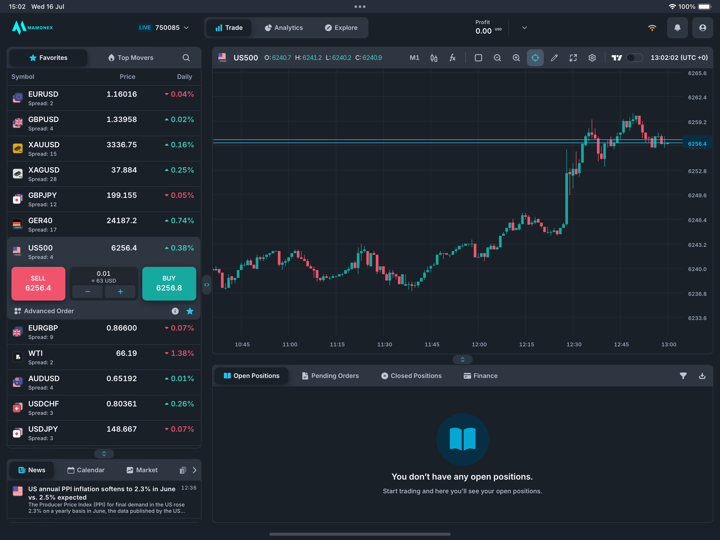Activate the pencil drawing tool
The width and height of the screenshot is (720, 540).
[x=554, y=58]
